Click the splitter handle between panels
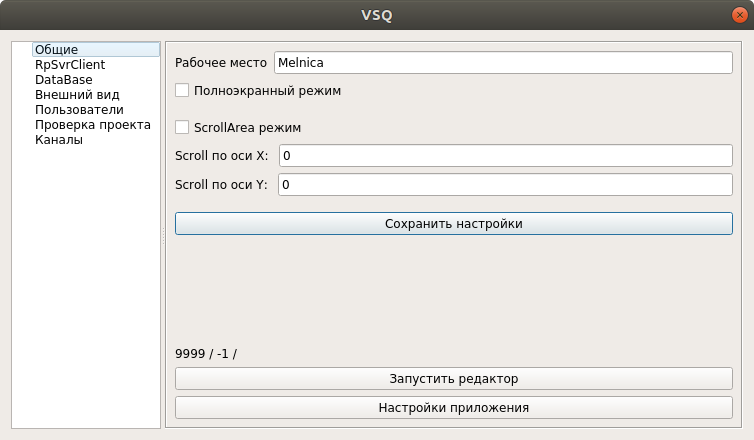 (163, 235)
